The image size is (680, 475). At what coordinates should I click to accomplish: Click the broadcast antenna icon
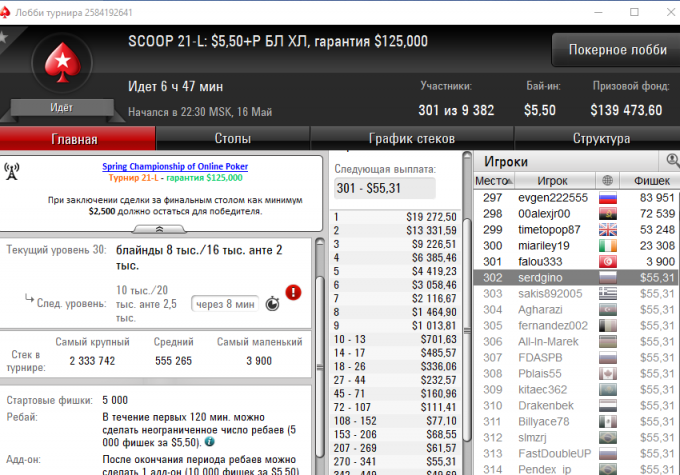(x=12, y=171)
